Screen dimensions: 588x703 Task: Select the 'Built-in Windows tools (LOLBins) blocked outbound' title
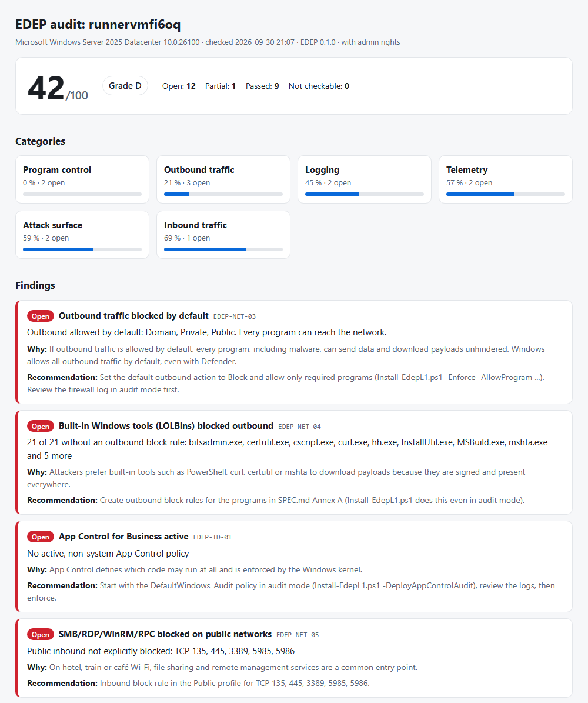click(166, 425)
